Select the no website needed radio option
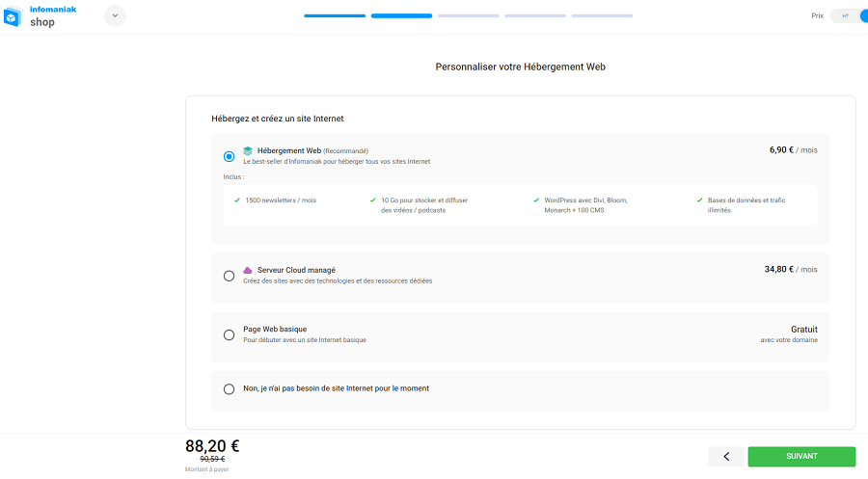This screenshot has height=479, width=868. click(229, 389)
